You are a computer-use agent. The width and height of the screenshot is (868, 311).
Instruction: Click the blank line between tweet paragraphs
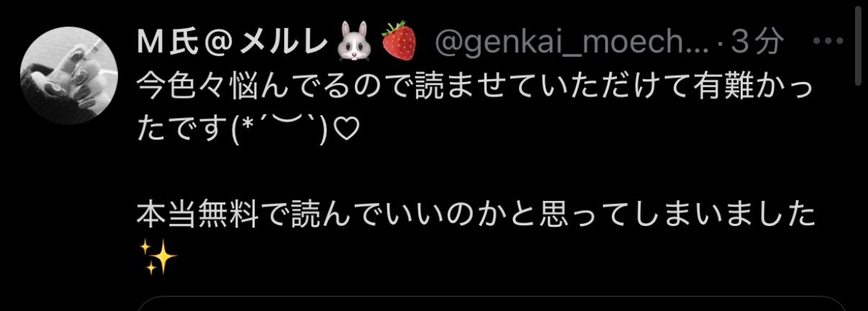(475, 174)
